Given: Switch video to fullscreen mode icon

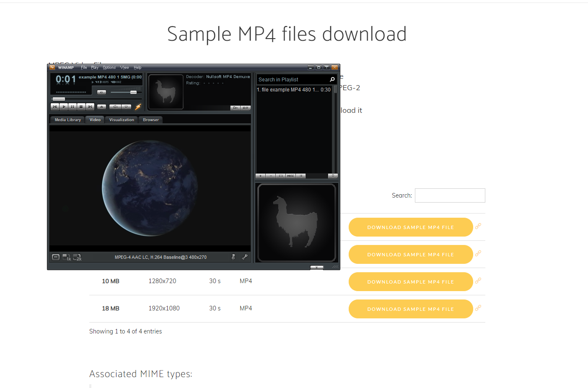Looking at the screenshot, I should point(56,257).
